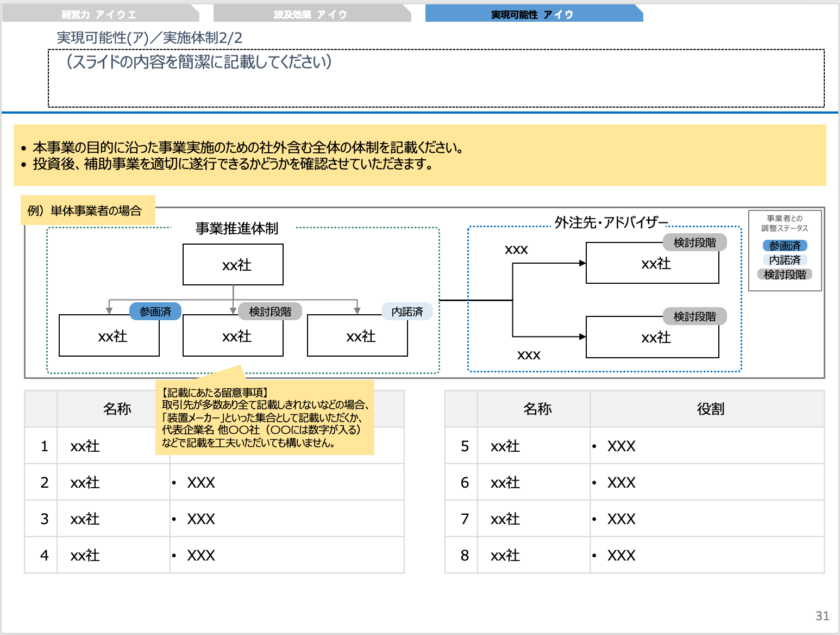840x635 pixels.
Task: Select 参画済 entry inside the legend
Action: [785, 246]
